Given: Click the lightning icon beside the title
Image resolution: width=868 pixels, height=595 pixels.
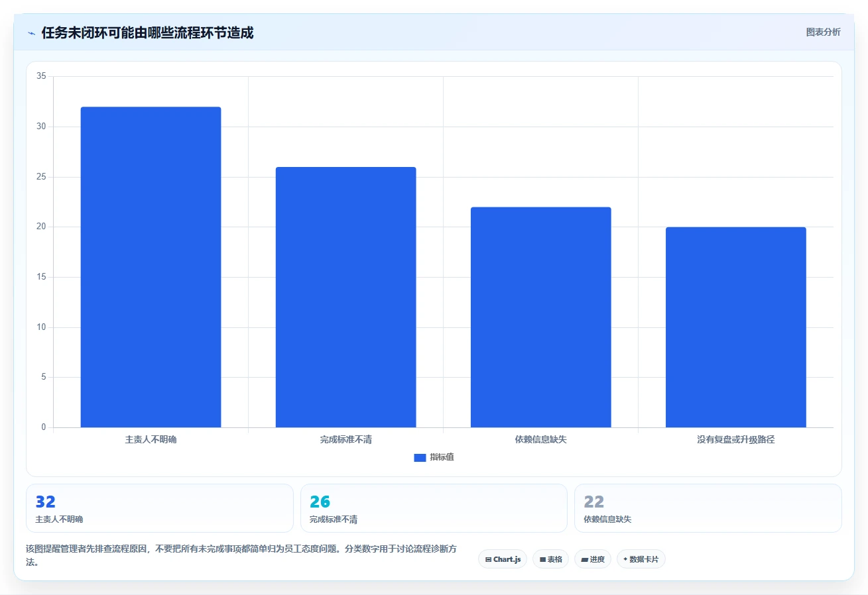Looking at the screenshot, I should [32, 33].
